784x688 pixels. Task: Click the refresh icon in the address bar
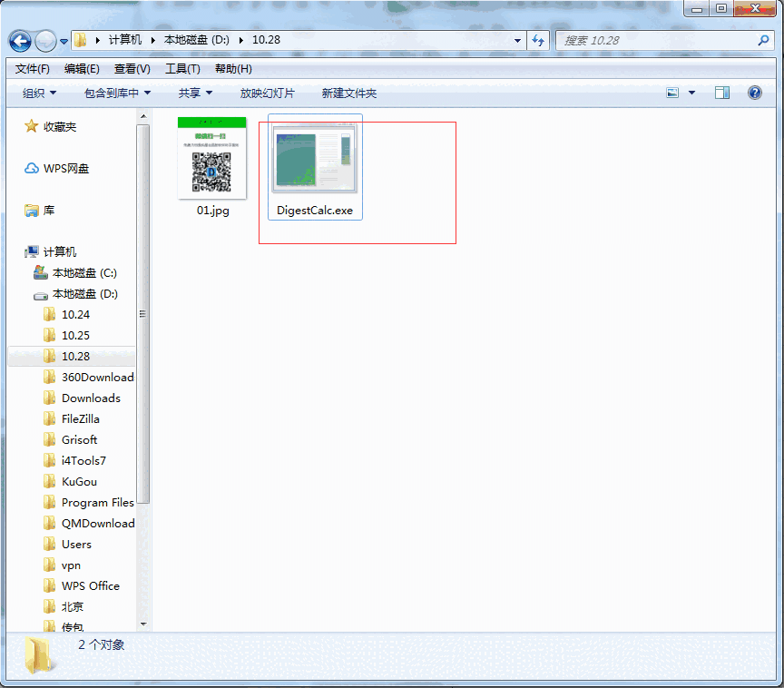point(538,41)
